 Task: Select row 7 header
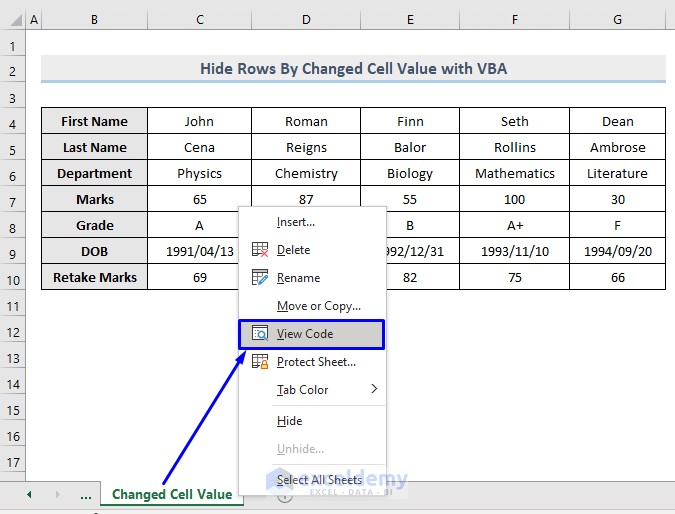pyautogui.click(x=13, y=200)
